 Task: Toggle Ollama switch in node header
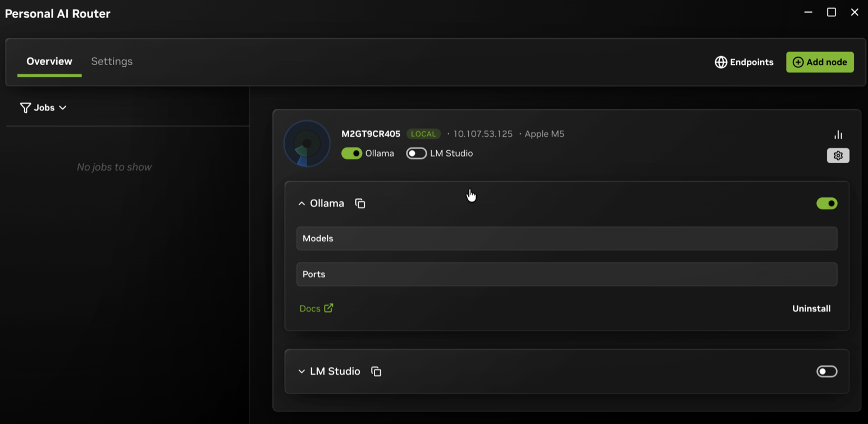pos(352,153)
